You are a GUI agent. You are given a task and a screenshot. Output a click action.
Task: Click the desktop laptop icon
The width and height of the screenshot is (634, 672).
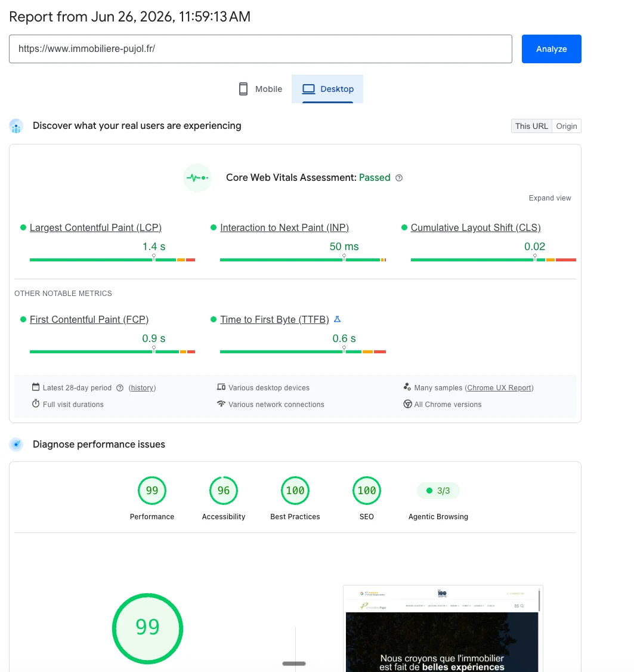308,89
